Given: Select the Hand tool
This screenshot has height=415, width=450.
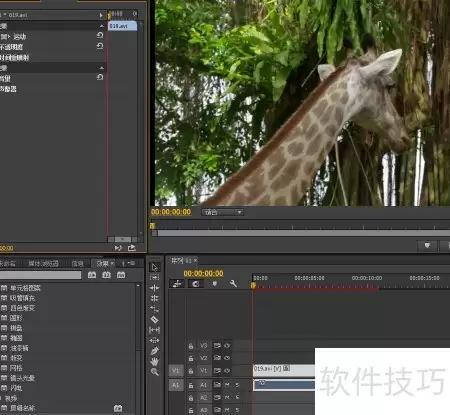Looking at the screenshot, I should (155, 361).
